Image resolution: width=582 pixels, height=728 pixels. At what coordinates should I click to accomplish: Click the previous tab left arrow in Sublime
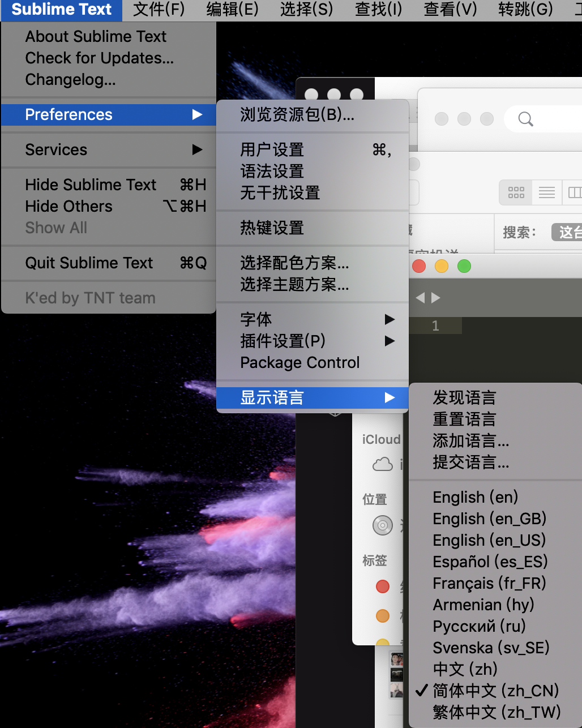420,298
